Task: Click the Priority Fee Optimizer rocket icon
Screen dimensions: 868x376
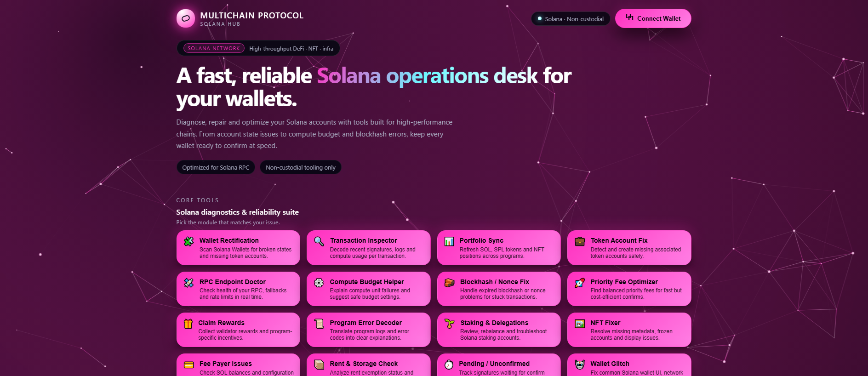Action: [x=580, y=283]
